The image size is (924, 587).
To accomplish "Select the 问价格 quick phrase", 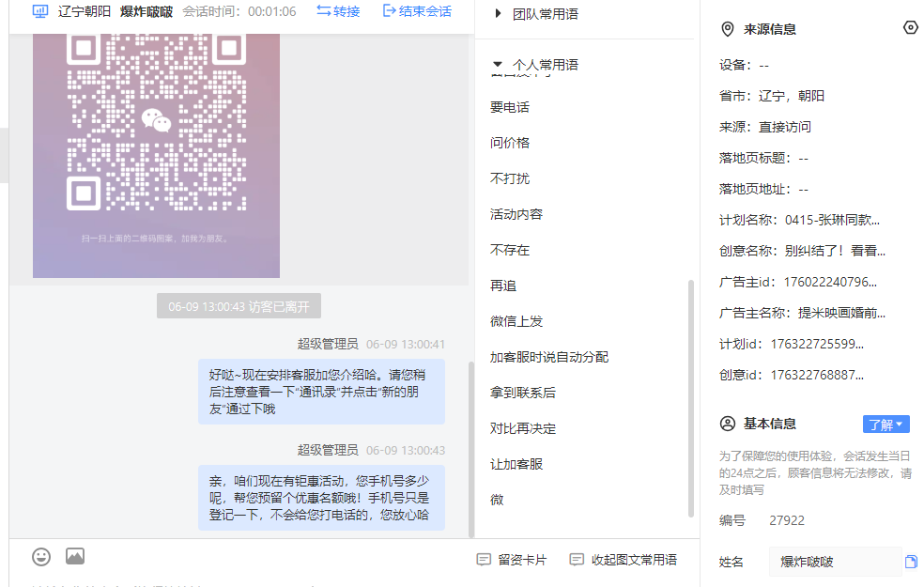I will tap(510, 143).
